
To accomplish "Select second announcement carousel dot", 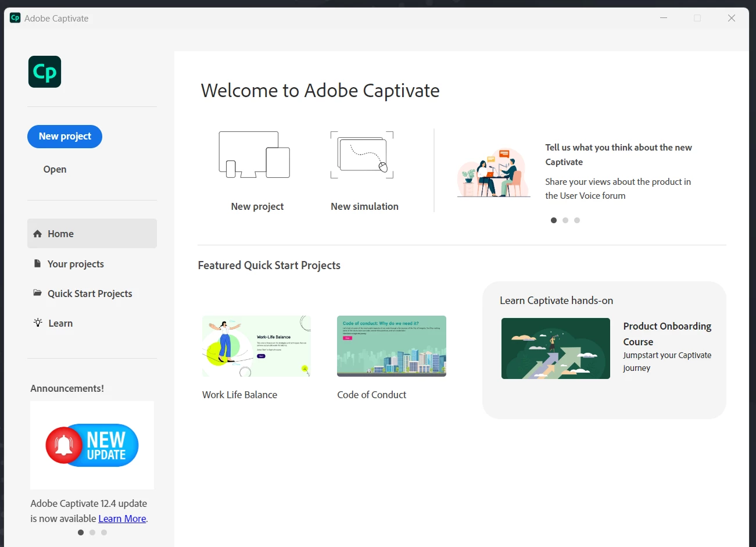I will pos(92,532).
